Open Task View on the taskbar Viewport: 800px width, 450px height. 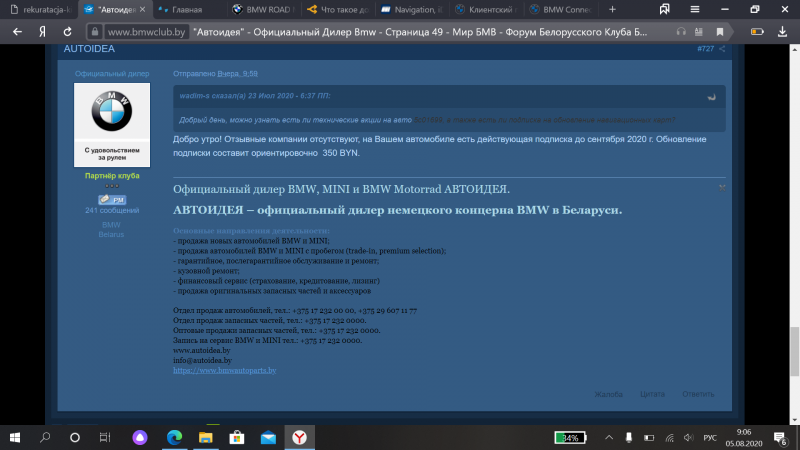105,437
